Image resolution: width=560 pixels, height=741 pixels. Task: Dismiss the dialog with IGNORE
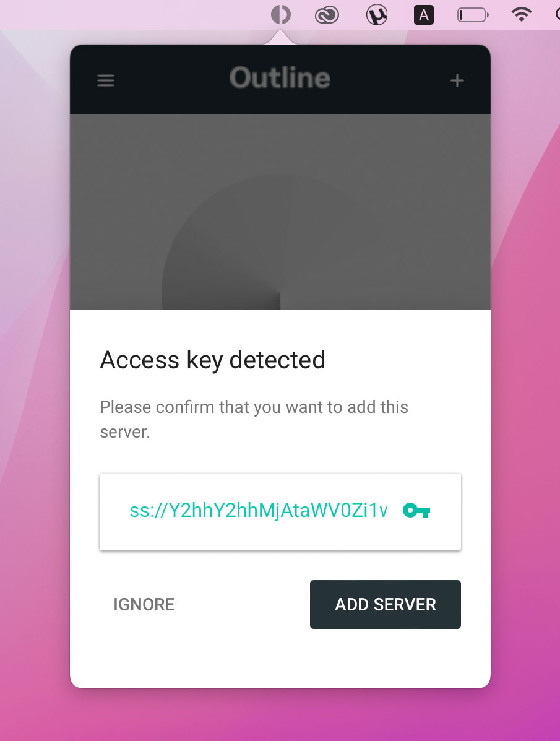[x=144, y=604]
